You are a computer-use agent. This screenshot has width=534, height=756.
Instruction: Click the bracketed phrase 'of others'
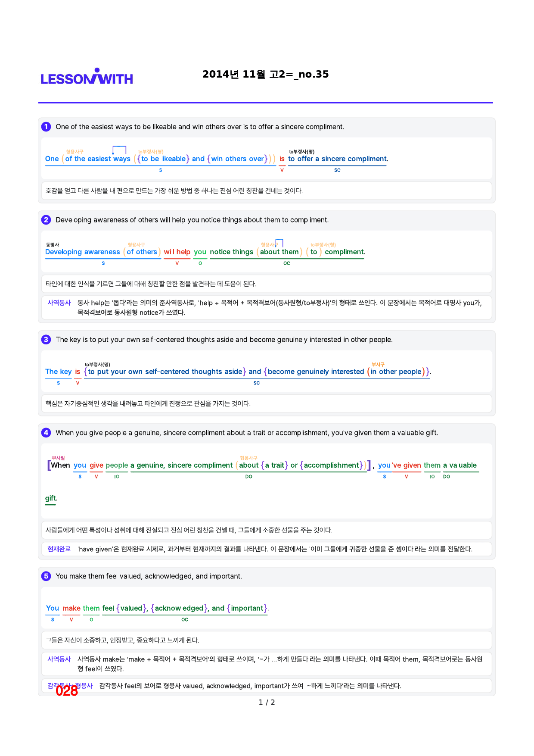click(142, 252)
